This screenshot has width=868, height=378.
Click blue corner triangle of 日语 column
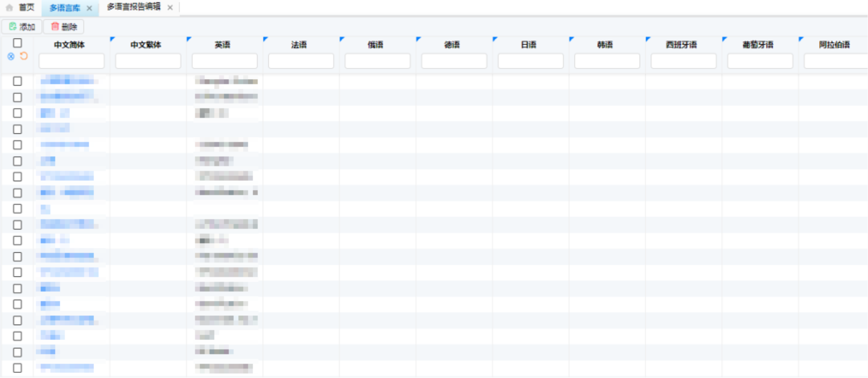point(495,39)
